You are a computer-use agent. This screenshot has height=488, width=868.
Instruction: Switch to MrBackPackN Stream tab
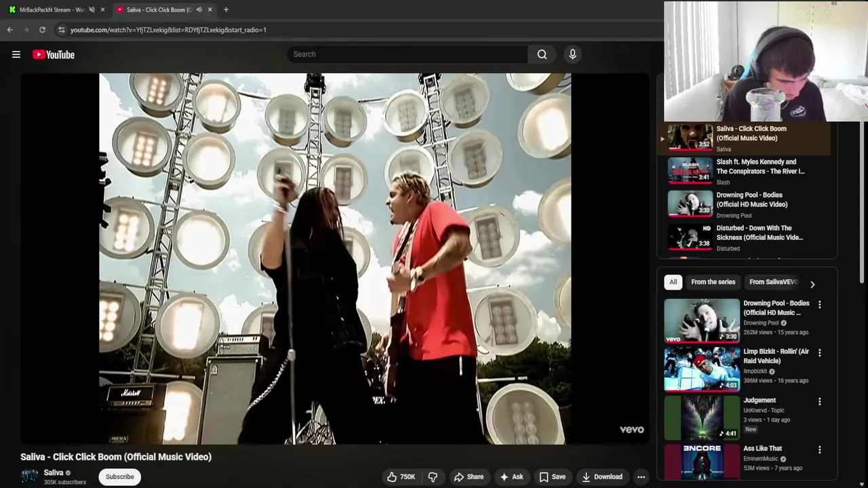[x=52, y=9]
